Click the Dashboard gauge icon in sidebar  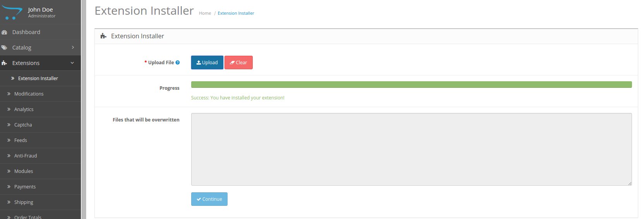pos(5,33)
